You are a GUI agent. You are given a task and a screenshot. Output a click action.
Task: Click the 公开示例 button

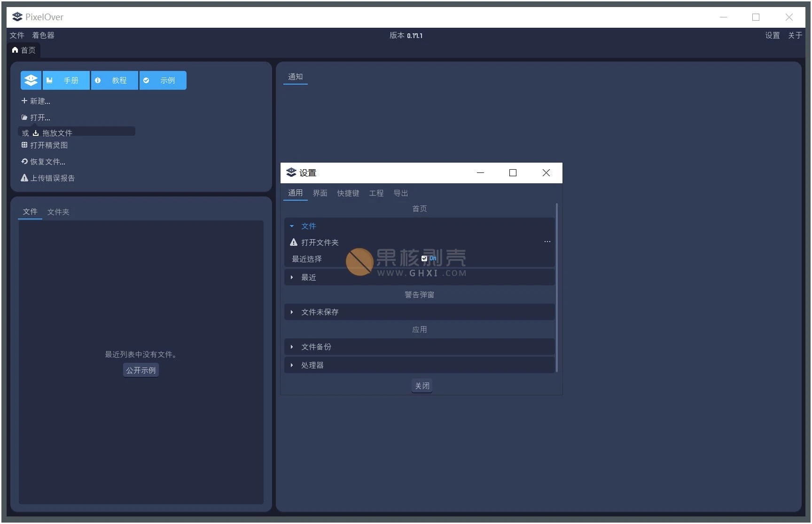click(141, 370)
